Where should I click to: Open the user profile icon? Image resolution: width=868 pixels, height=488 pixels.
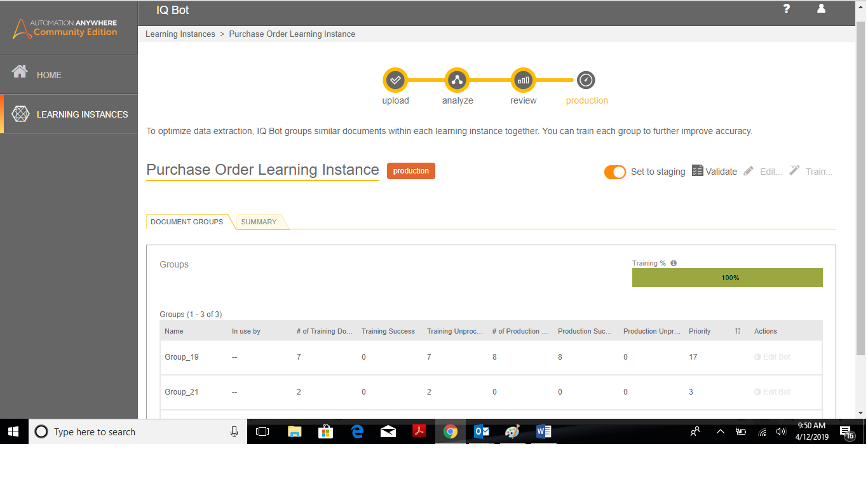pyautogui.click(x=821, y=9)
